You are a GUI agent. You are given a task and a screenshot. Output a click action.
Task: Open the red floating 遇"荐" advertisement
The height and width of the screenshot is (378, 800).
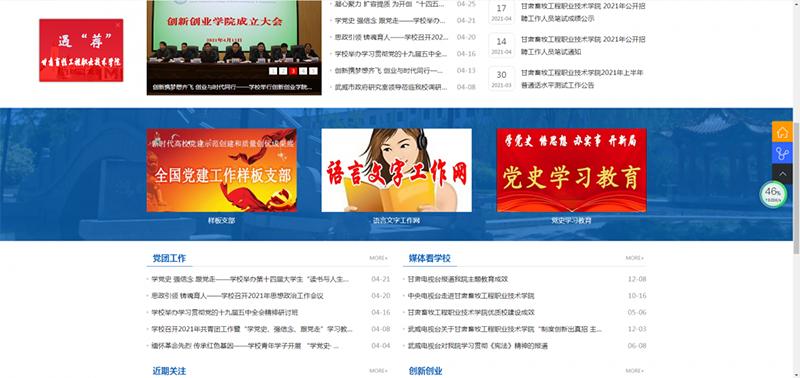coord(81,51)
